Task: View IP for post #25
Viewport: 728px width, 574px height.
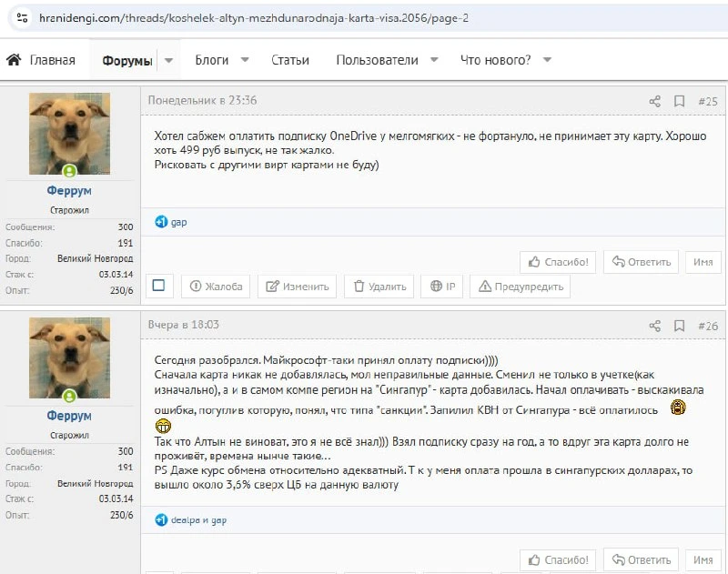Action: (x=442, y=287)
